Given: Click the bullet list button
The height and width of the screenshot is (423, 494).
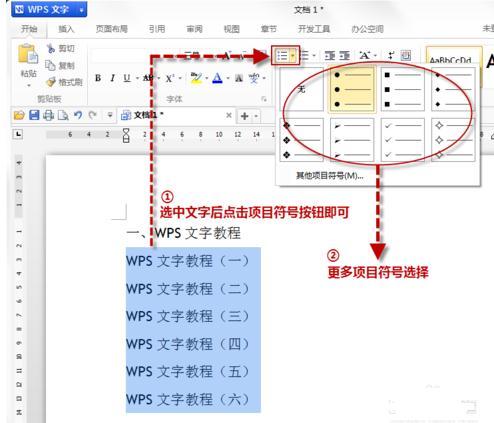Looking at the screenshot, I should pos(282,56).
